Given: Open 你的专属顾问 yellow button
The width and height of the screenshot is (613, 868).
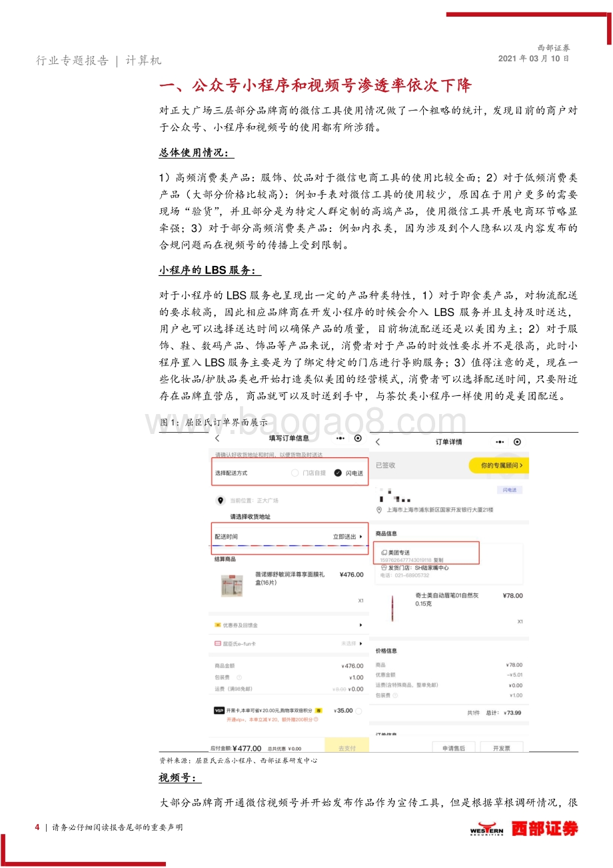Looking at the screenshot, I should (499, 465).
